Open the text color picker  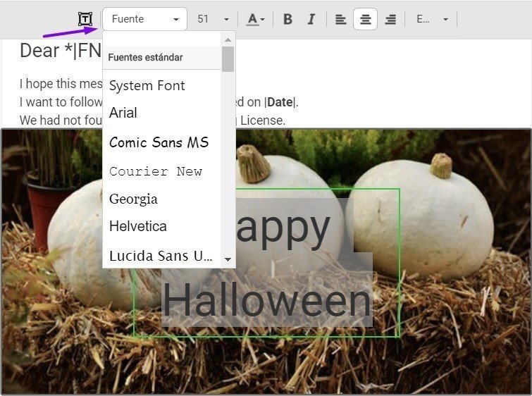coord(255,19)
